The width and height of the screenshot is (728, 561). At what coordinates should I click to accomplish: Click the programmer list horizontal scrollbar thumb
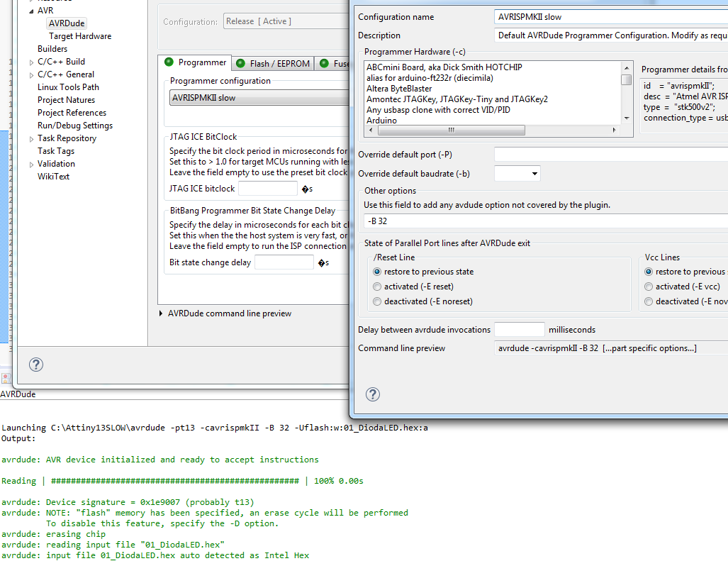click(452, 130)
